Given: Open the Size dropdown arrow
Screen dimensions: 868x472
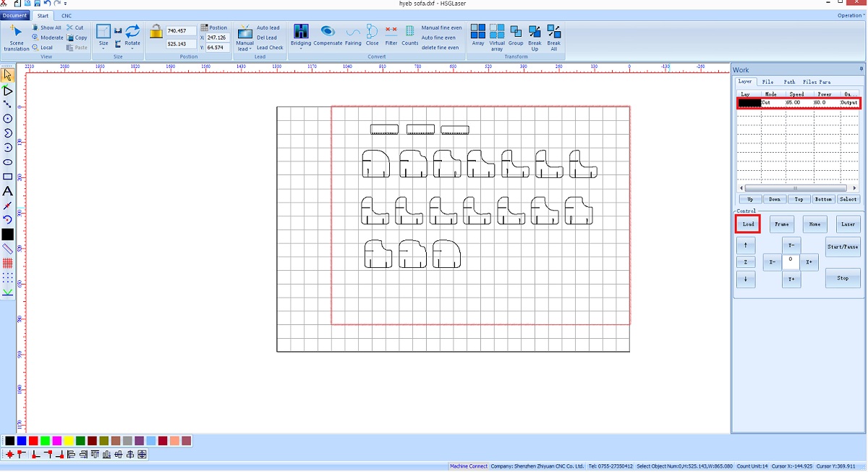Looking at the screenshot, I should (103, 49).
